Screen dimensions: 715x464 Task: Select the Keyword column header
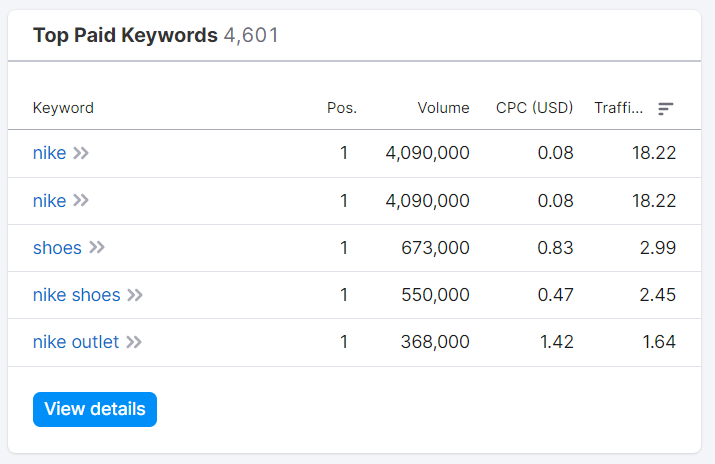pyautogui.click(x=63, y=108)
